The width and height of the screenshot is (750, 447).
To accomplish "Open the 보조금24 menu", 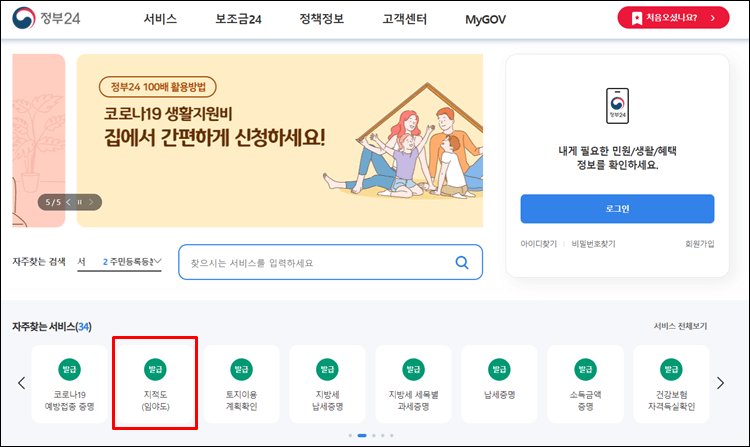I will (x=238, y=19).
